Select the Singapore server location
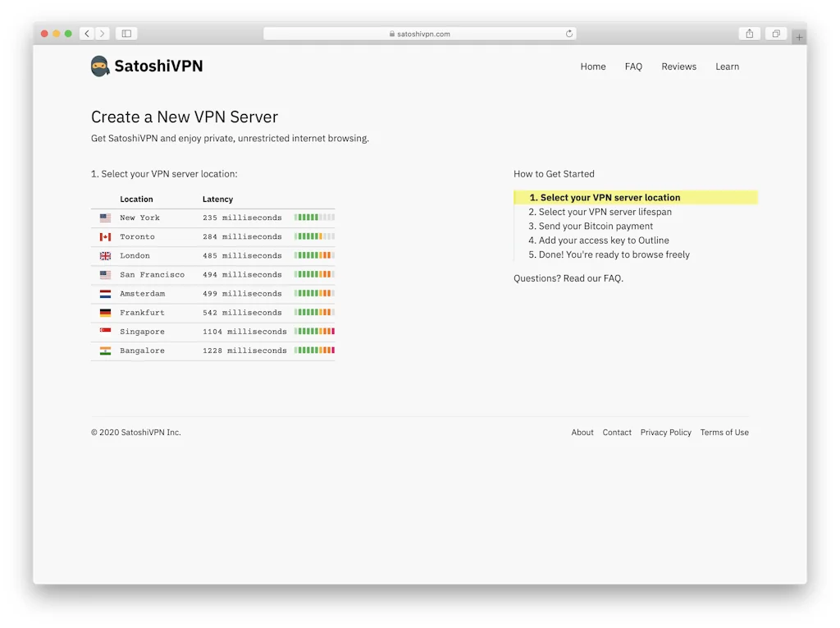 click(x=142, y=332)
